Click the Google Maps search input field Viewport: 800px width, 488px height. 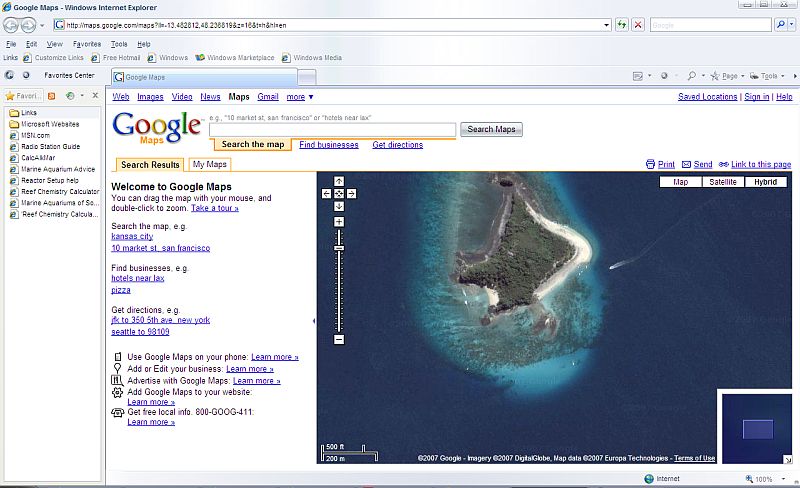(332, 129)
